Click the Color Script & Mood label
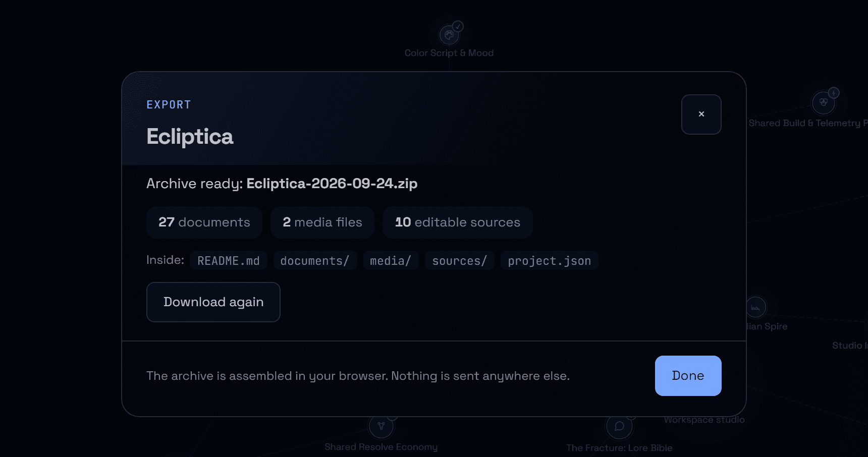The image size is (868, 457). 449,53
